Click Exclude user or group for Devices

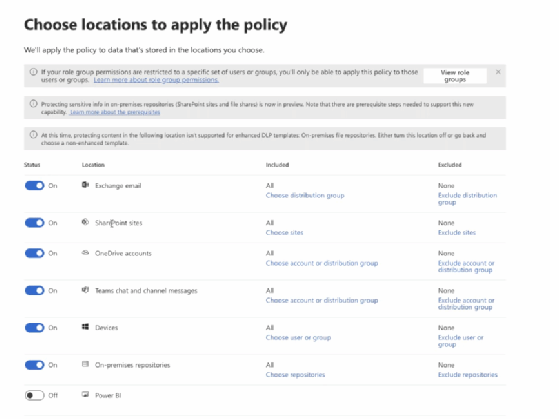click(x=461, y=341)
